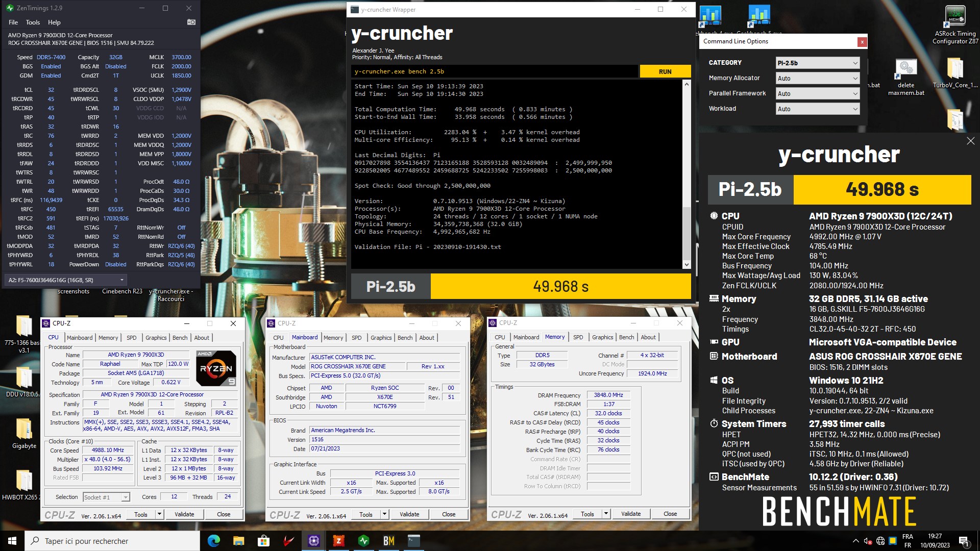
Task: Open the CPU-Z Socket #1 selection dropdown
Action: click(106, 497)
